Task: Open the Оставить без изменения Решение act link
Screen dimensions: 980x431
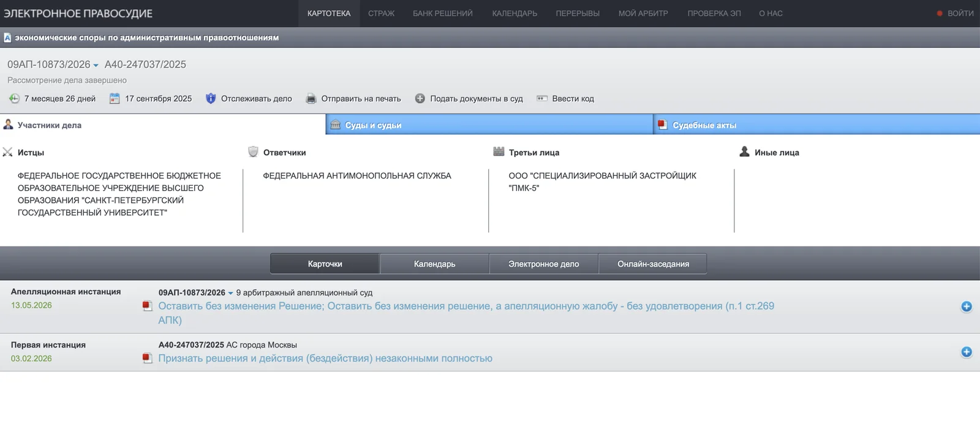Action: tap(466, 313)
